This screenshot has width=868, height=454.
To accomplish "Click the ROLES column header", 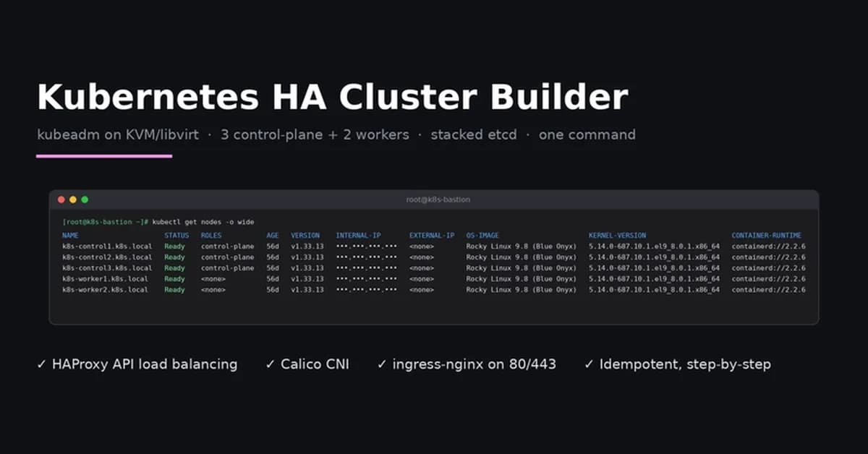I will 211,236.
